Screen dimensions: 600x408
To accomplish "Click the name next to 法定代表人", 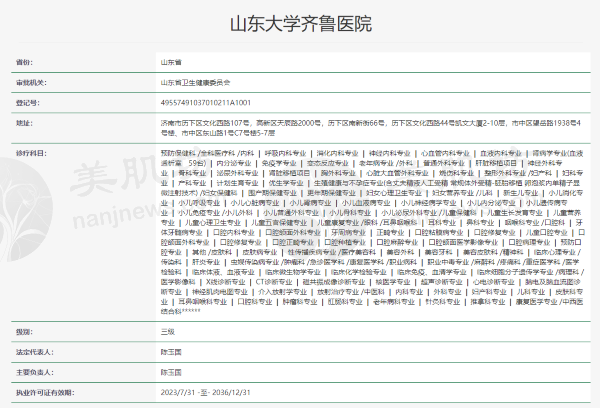I will tap(171, 352).
